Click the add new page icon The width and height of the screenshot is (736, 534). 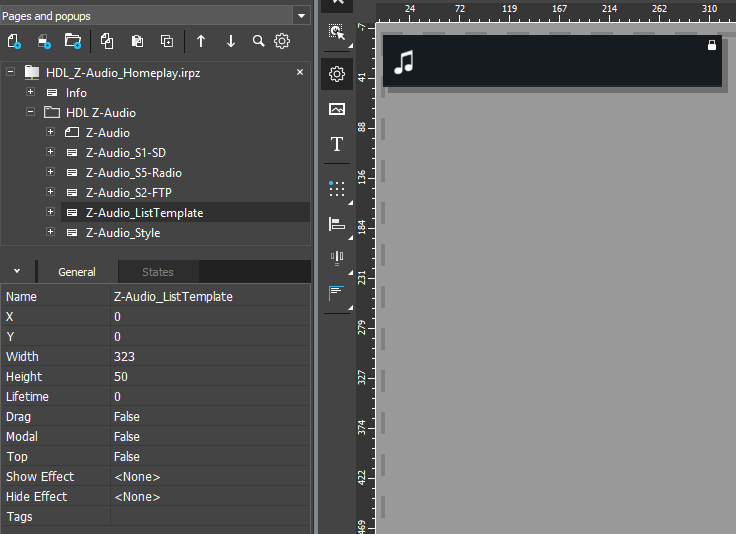click(14, 41)
